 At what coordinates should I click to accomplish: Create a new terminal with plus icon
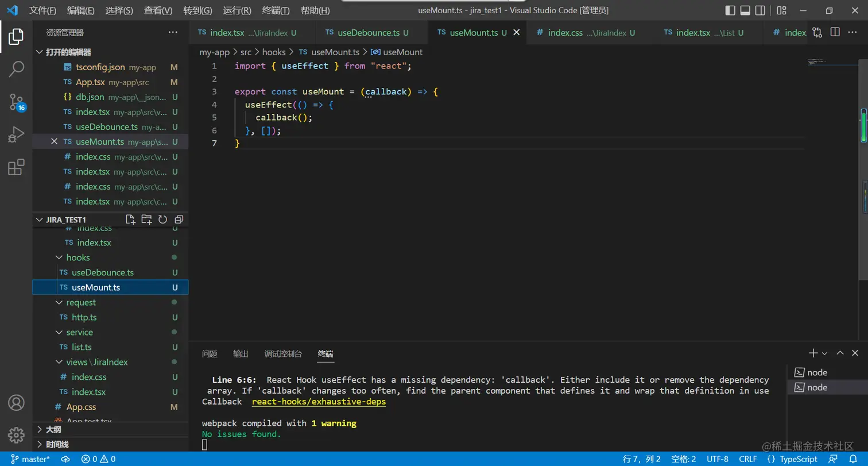point(813,353)
